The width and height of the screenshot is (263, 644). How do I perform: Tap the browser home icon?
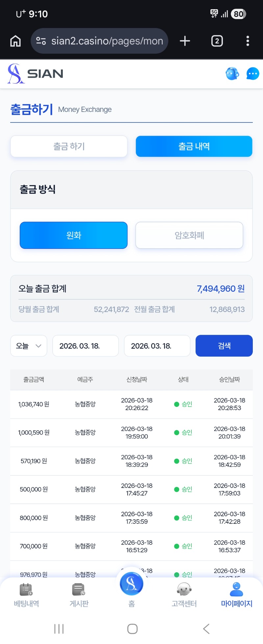(15, 41)
